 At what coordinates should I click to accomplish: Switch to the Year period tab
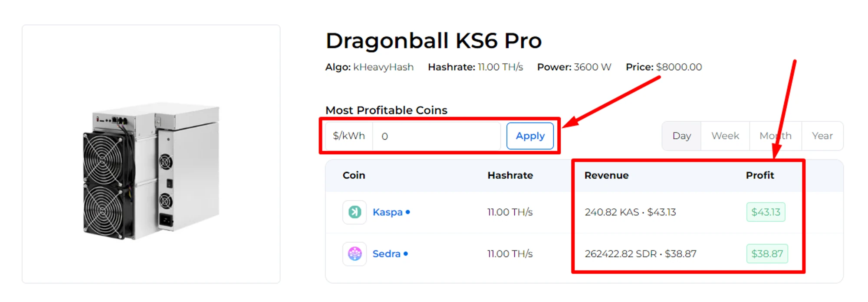coord(822,136)
